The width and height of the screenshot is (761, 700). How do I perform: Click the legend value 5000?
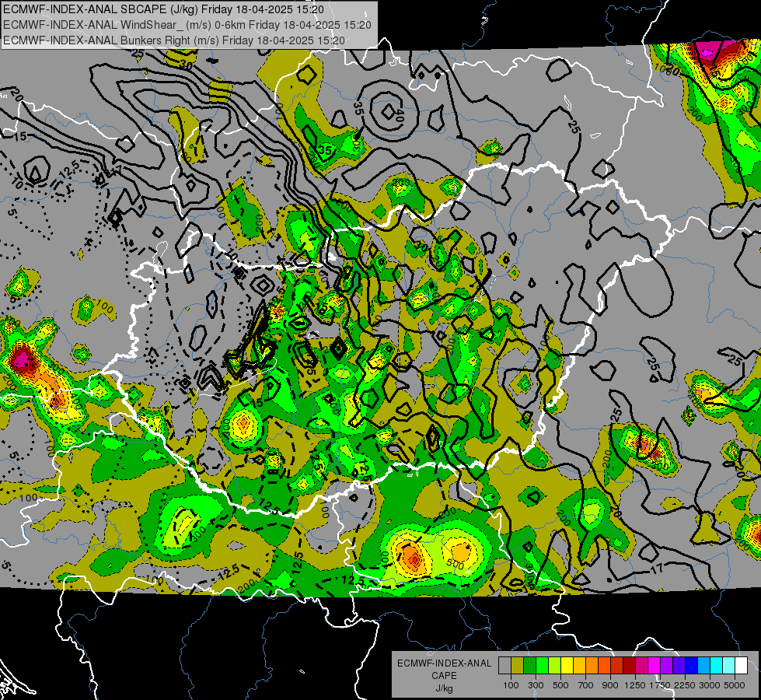(x=735, y=685)
